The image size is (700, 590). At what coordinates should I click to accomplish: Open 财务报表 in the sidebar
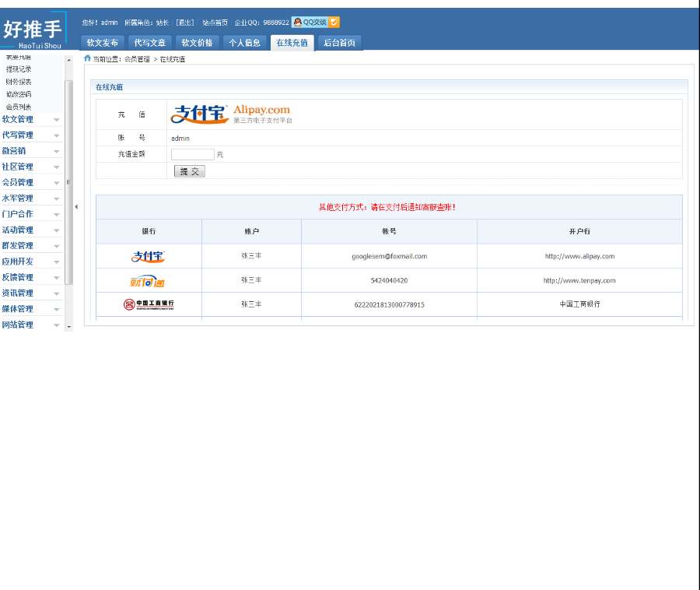[19, 82]
